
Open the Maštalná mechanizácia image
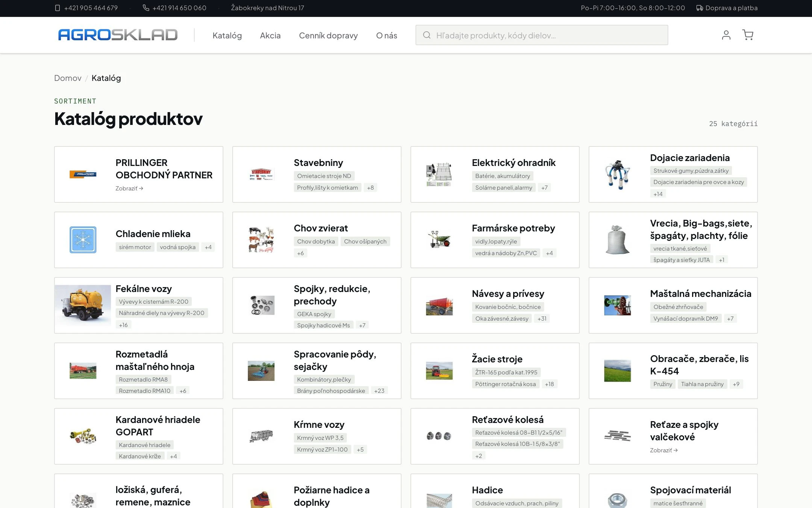click(x=618, y=305)
